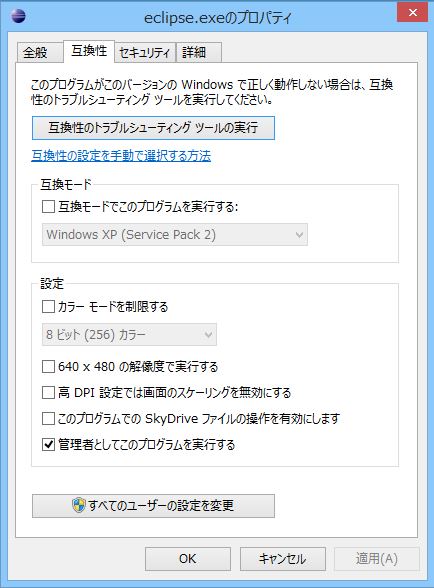434x588 pixels.
Task: Check カラー モードを制限する option
Action: [x=48, y=306]
